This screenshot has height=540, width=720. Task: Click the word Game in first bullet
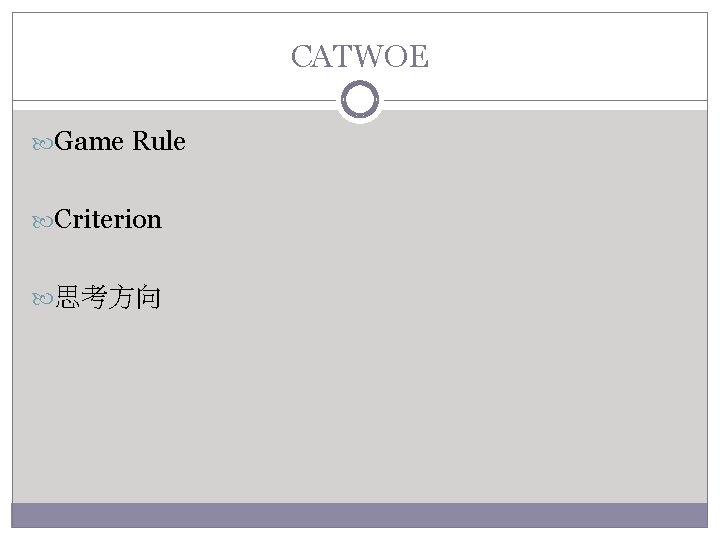coord(88,142)
